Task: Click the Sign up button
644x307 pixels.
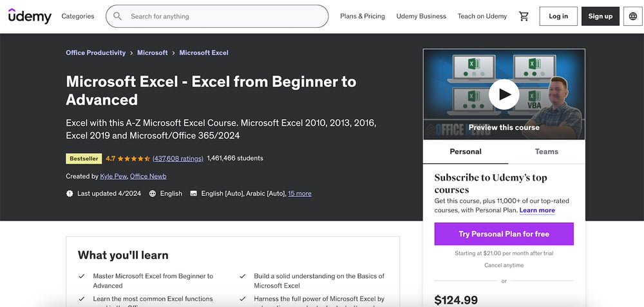Action: pyautogui.click(x=600, y=16)
